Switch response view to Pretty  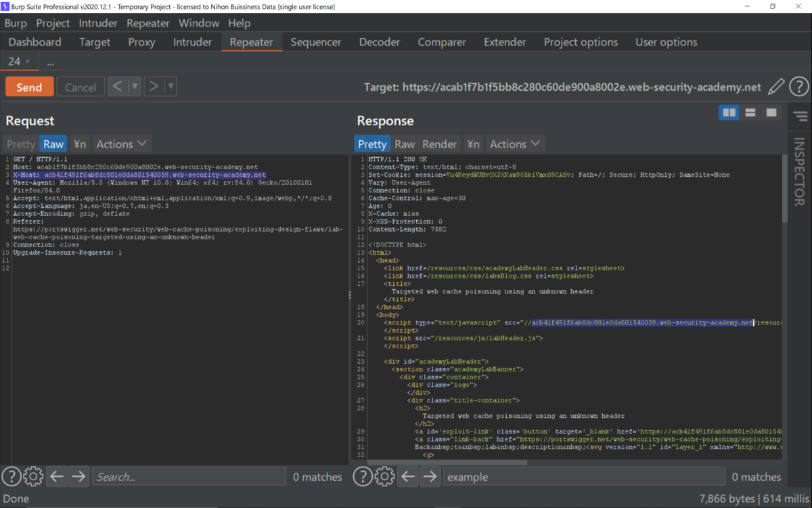[372, 144]
